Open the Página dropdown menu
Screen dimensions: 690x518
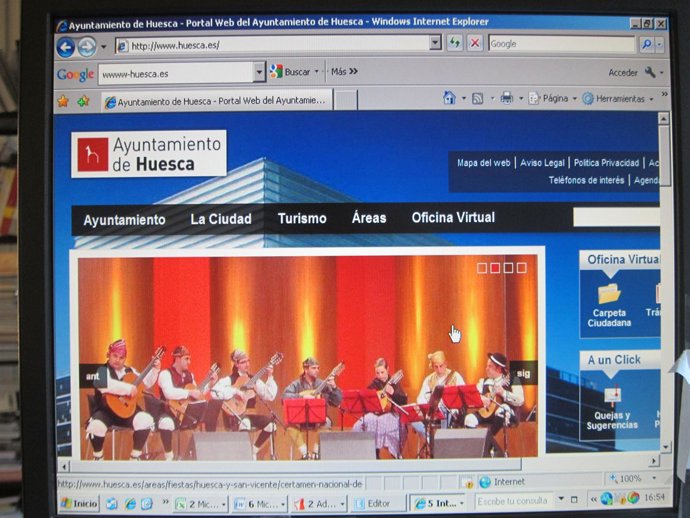click(x=553, y=98)
